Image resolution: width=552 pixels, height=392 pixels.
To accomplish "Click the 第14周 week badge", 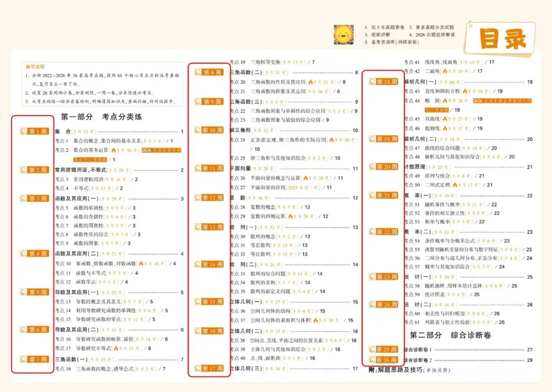I will (209, 264).
